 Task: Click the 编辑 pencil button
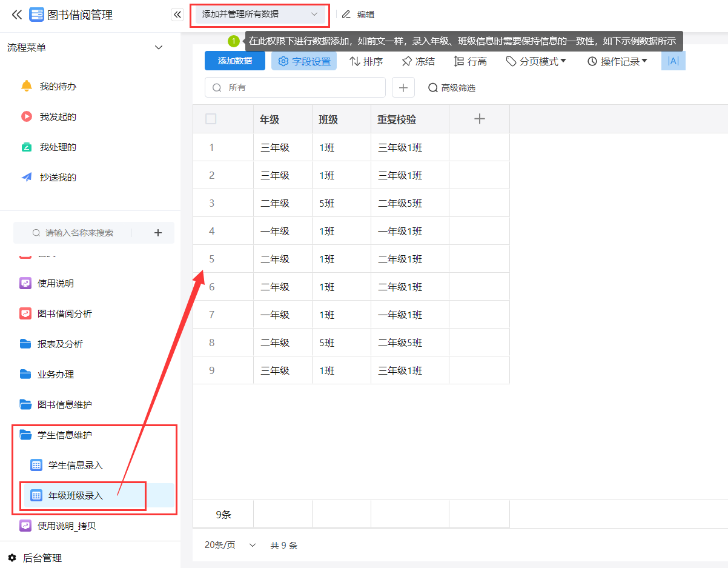pos(358,15)
